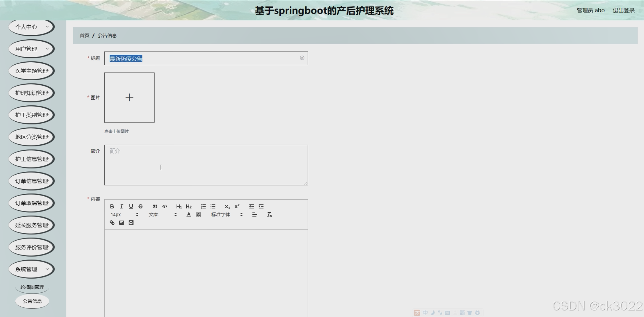
Task: Clear text formatting with the Tx icon
Action: tap(269, 214)
